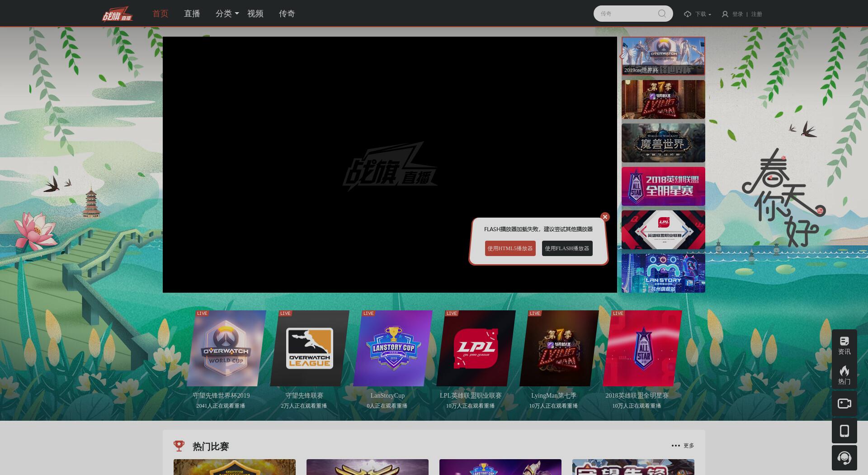Click LPL英雄联盟职业联赛 title text
This screenshot has width=868, height=475.
[x=471, y=395]
